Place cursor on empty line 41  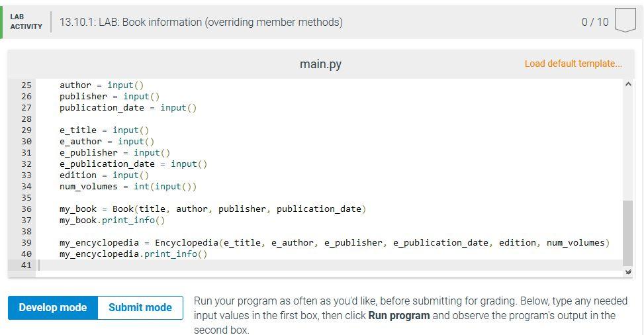click(328, 265)
